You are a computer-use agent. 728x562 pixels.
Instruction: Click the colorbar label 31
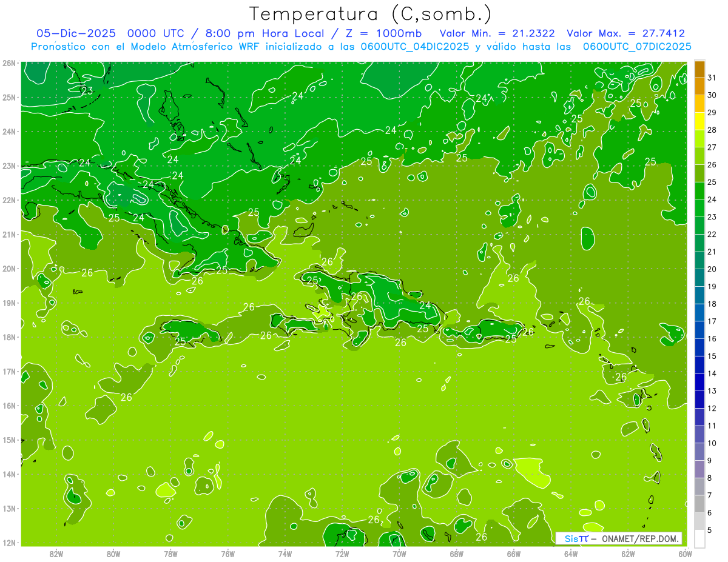click(712, 78)
